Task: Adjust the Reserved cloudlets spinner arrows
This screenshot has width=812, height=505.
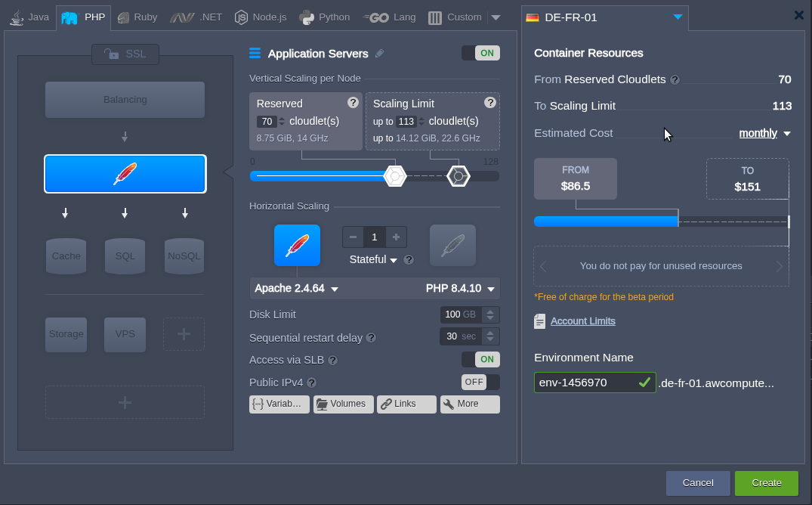Action: (282, 121)
